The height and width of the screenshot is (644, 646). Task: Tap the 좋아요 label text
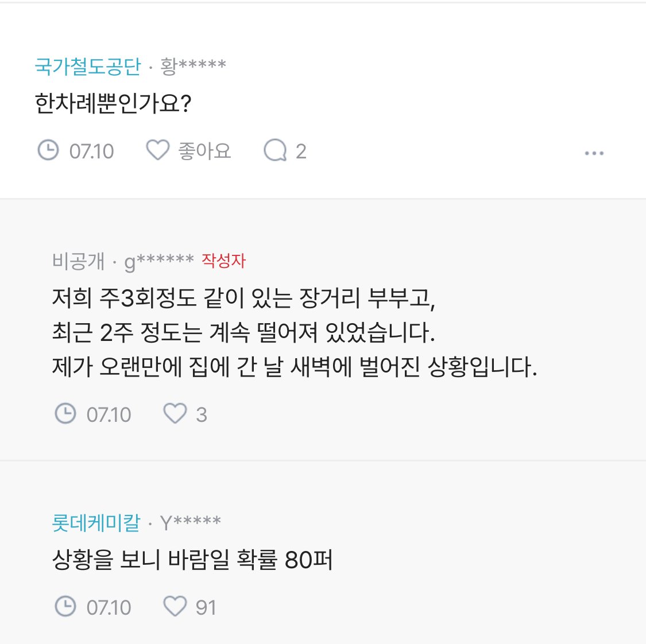coord(204,151)
